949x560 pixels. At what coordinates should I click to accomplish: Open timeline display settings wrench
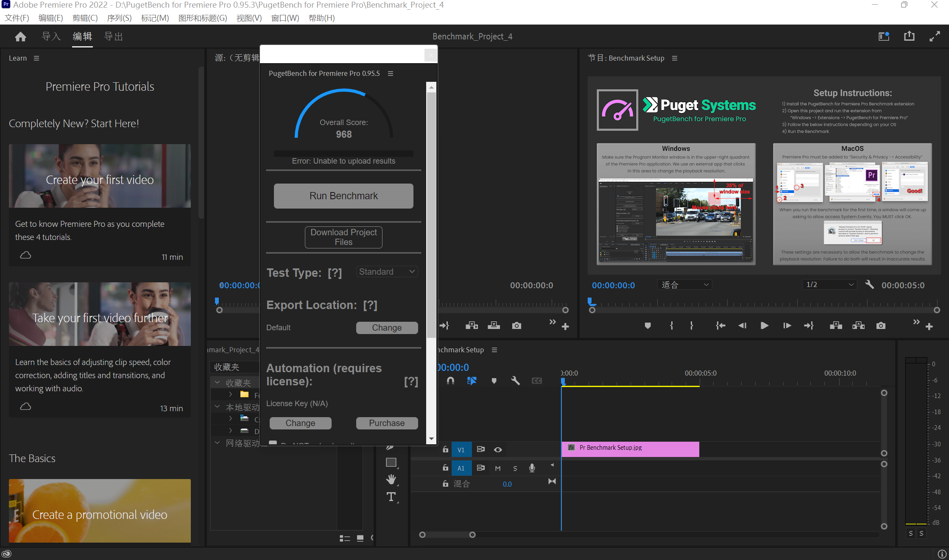tap(515, 381)
